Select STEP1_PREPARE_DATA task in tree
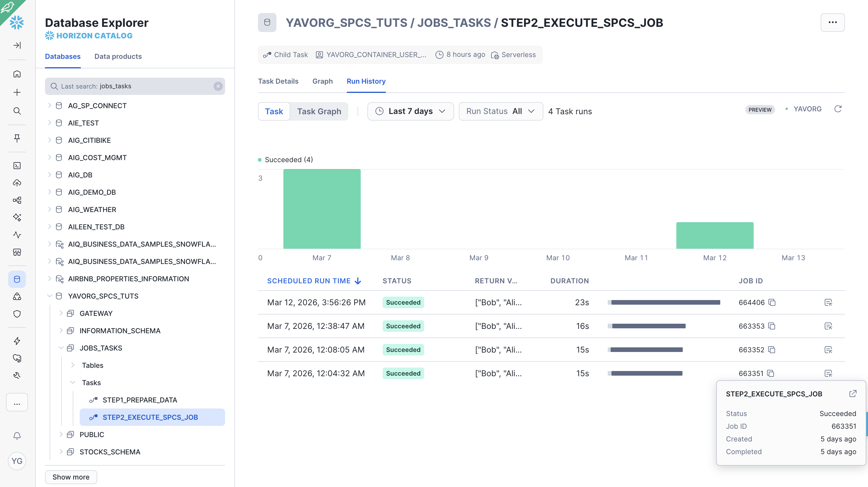The image size is (868, 487). coord(139,400)
